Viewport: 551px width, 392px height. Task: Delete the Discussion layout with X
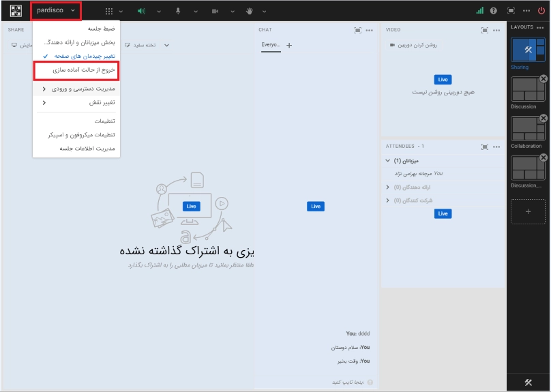pyautogui.click(x=543, y=78)
